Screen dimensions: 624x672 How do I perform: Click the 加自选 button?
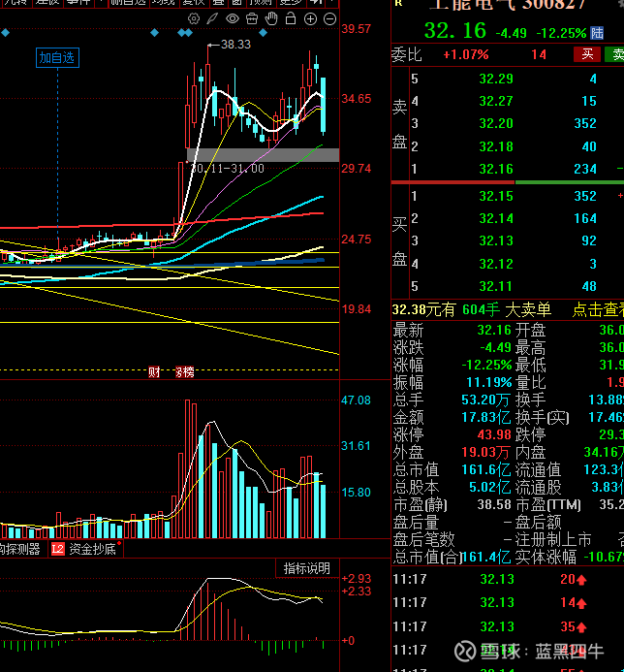[57, 57]
